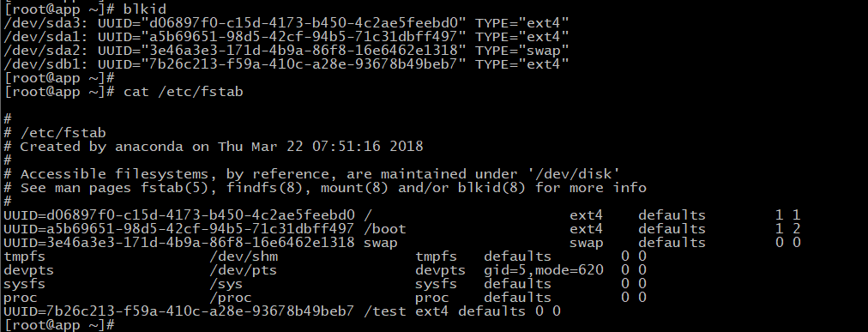Viewport: 868px width, 332px height.
Task: Click the /proc mount point text
Action: [x=230, y=298]
